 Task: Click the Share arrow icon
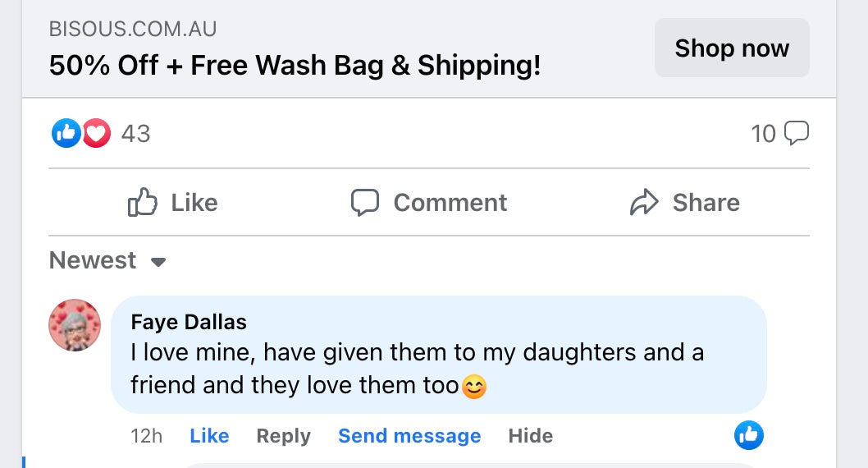(645, 203)
